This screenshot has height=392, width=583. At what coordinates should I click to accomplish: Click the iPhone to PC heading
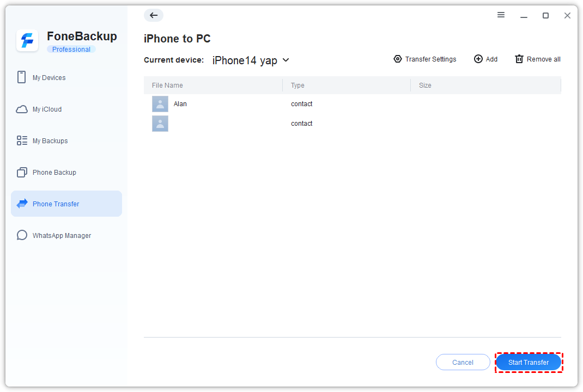pos(177,39)
